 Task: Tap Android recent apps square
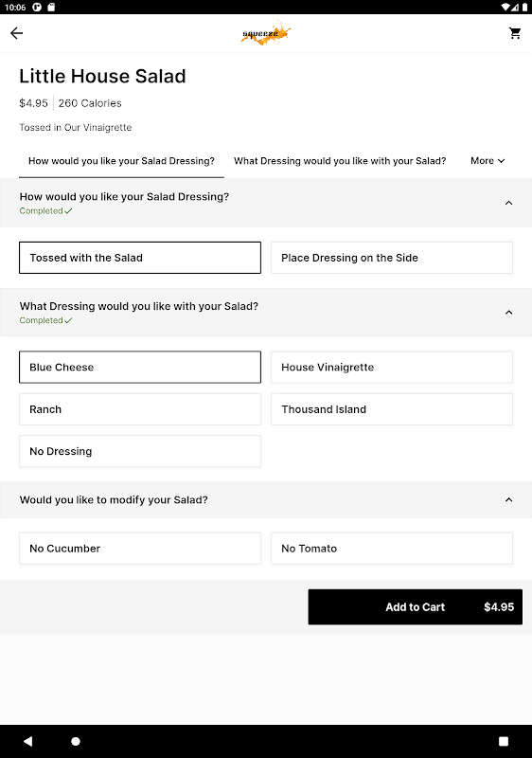point(504,741)
